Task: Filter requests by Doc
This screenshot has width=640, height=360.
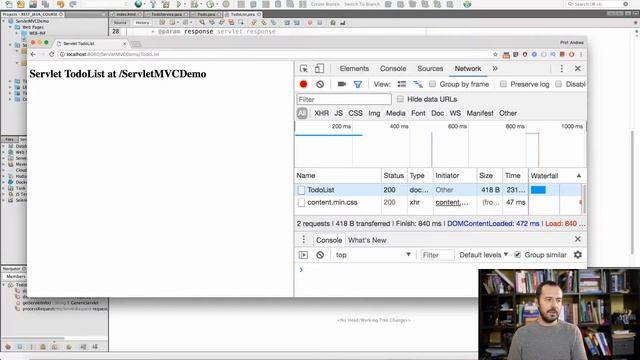Action: pos(437,113)
